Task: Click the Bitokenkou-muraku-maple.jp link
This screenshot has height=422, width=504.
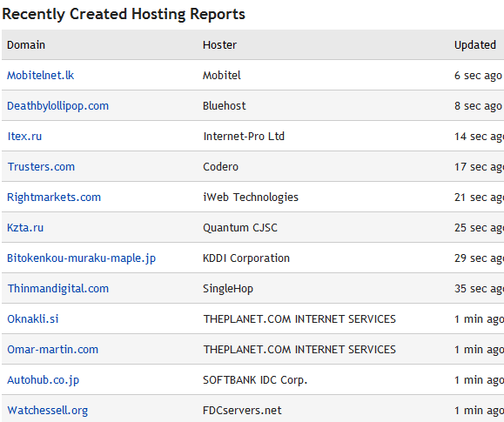Action: [x=81, y=258]
